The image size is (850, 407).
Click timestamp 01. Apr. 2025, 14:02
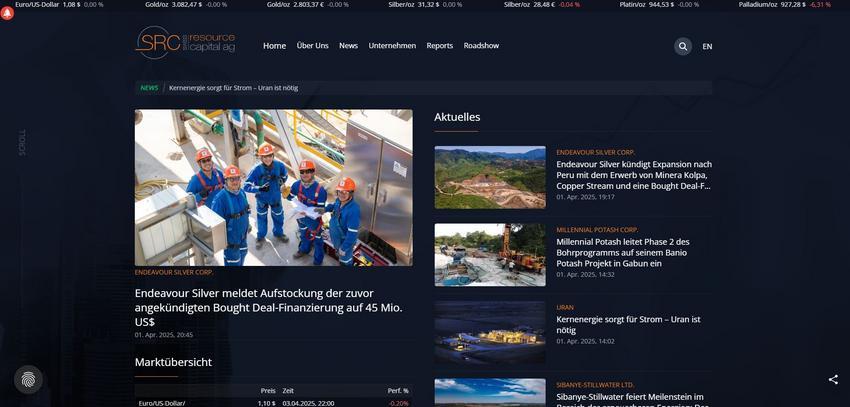[585, 341]
